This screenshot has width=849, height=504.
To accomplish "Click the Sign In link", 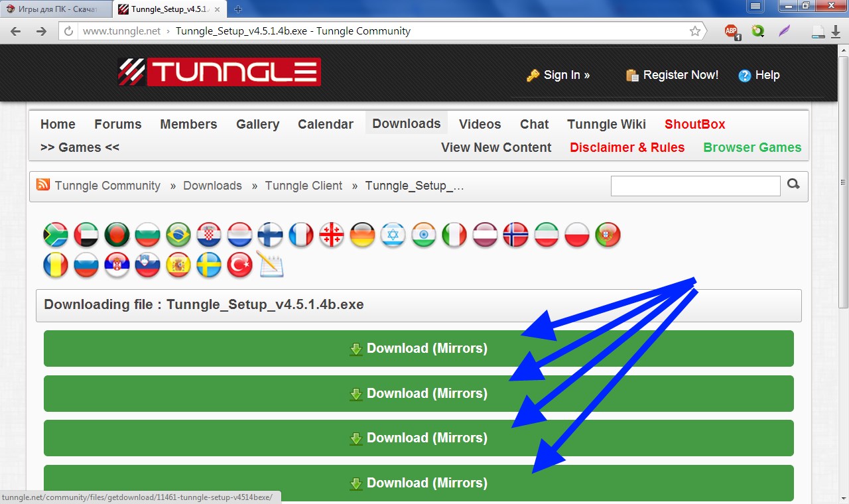I will (566, 75).
